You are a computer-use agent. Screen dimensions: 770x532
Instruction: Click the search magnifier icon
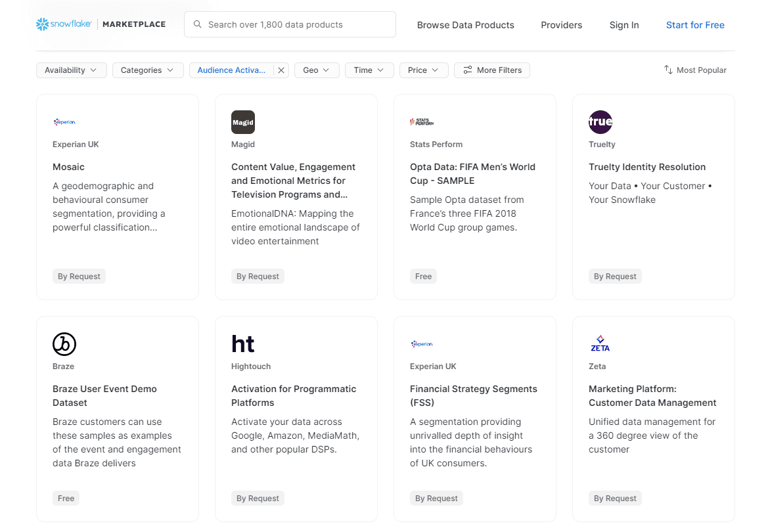[197, 24]
